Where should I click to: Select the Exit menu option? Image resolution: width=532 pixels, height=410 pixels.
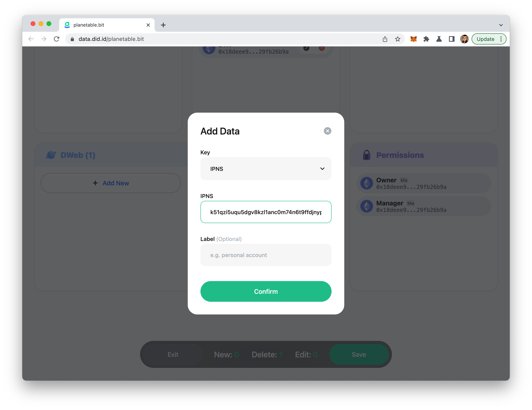(x=173, y=354)
